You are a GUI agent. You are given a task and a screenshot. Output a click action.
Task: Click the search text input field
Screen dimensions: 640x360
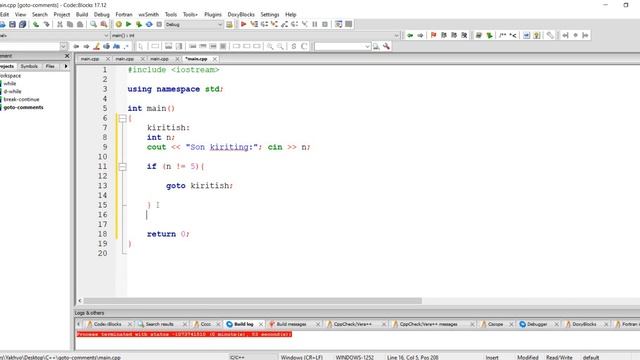tap(339, 47)
